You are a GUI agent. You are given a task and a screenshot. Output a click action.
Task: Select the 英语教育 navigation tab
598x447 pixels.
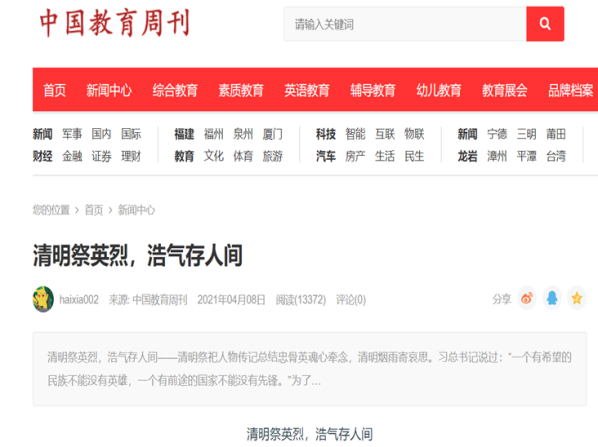pyautogui.click(x=307, y=90)
